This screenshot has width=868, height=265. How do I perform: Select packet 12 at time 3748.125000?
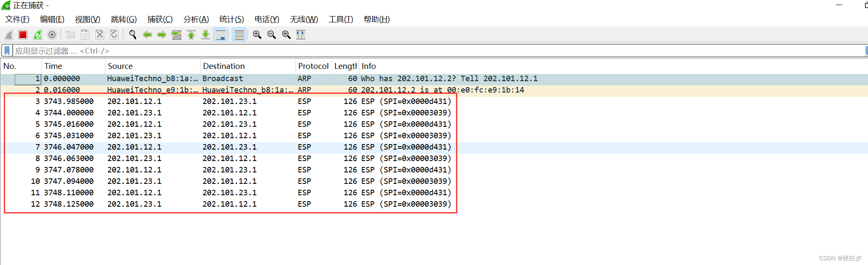point(434,204)
